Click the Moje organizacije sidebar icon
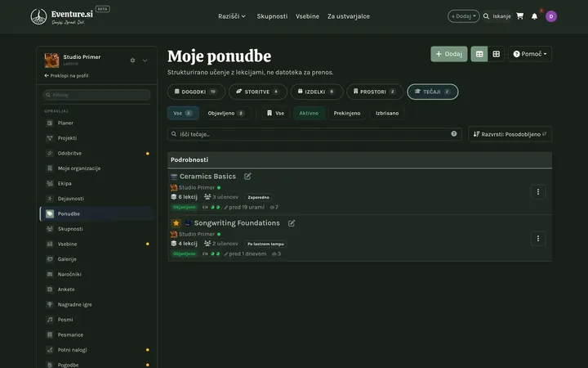588x368 pixels. (x=50, y=168)
